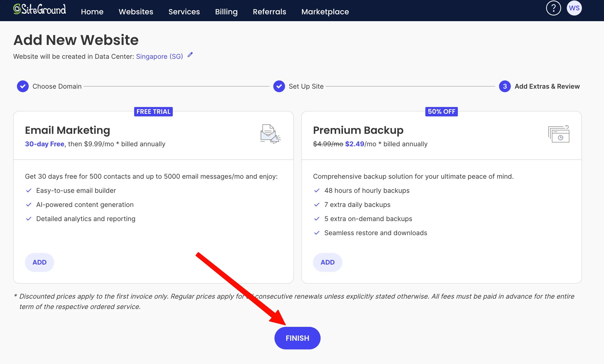Click the Choose Domain step label
Screen dimensions: 604x364
[57, 86]
